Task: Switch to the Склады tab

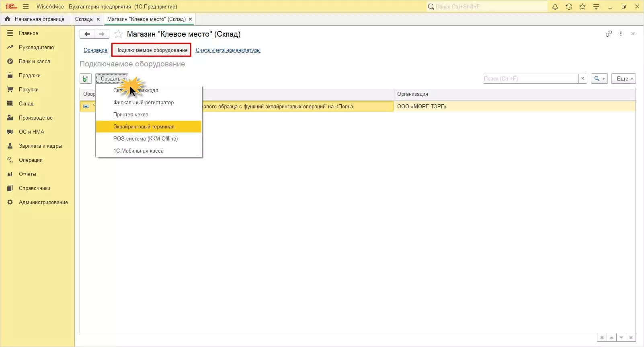Action: pyautogui.click(x=84, y=19)
